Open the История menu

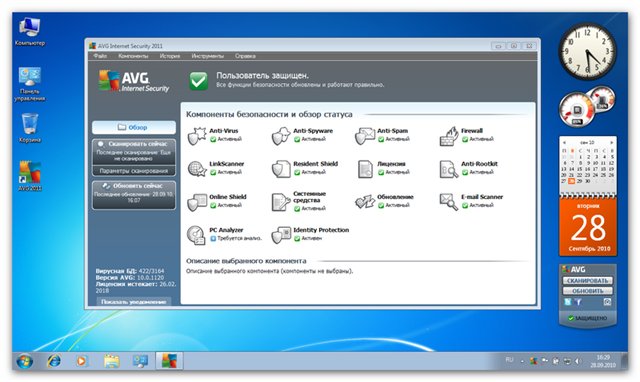pos(170,56)
